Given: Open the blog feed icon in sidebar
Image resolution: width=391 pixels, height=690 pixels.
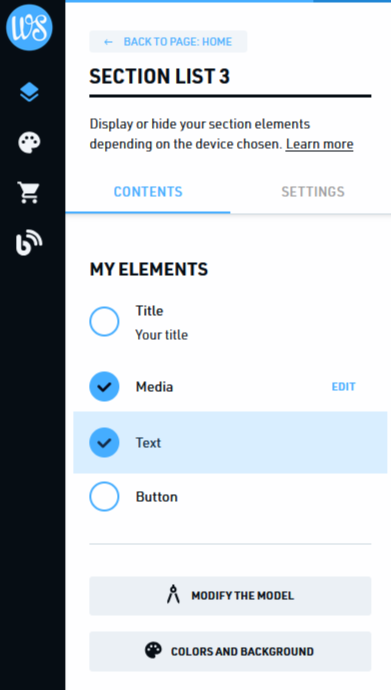Looking at the screenshot, I should click(29, 242).
